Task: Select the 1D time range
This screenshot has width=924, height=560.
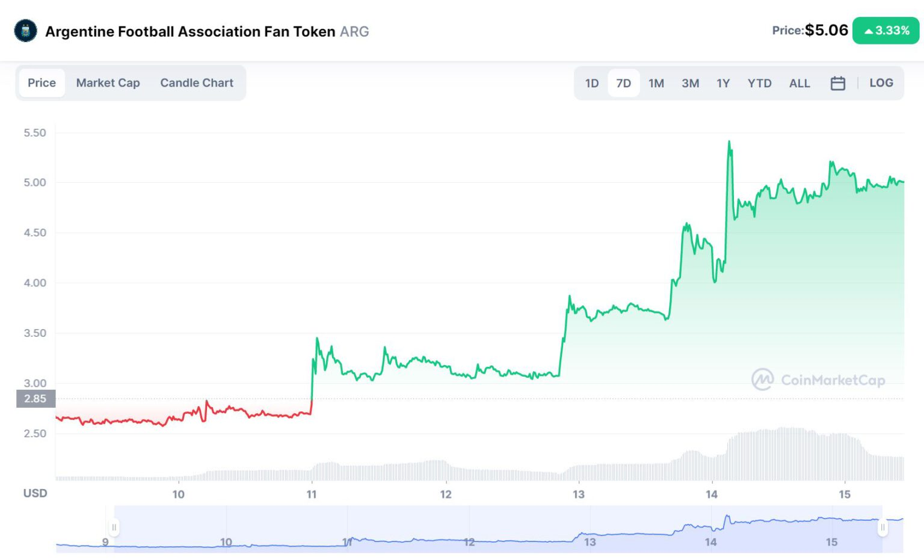Action: tap(592, 83)
